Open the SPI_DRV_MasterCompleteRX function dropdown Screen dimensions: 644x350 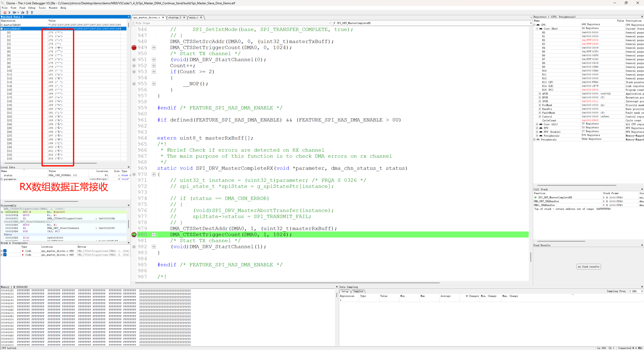tap(531, 23)
